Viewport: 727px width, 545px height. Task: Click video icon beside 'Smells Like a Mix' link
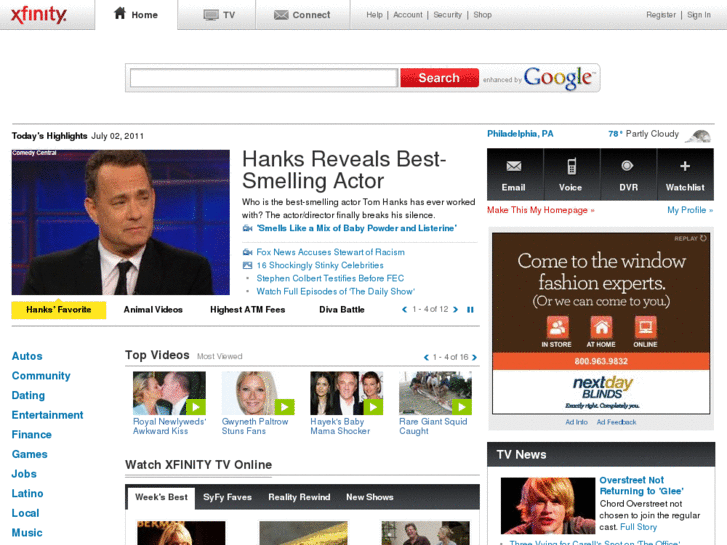pos(248,228)
